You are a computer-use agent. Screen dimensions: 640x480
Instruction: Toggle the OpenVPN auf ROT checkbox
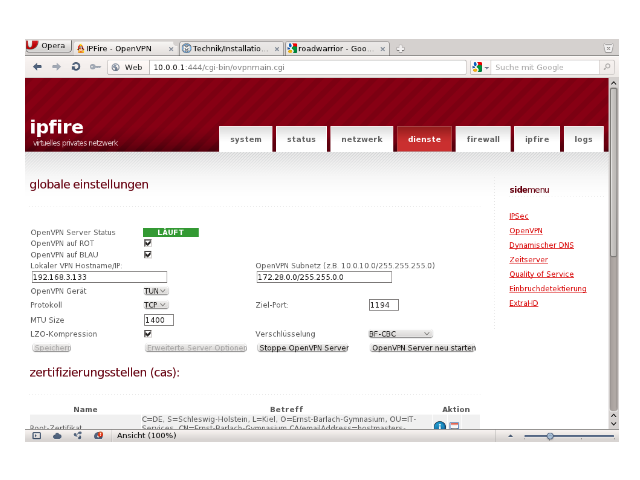148,243
